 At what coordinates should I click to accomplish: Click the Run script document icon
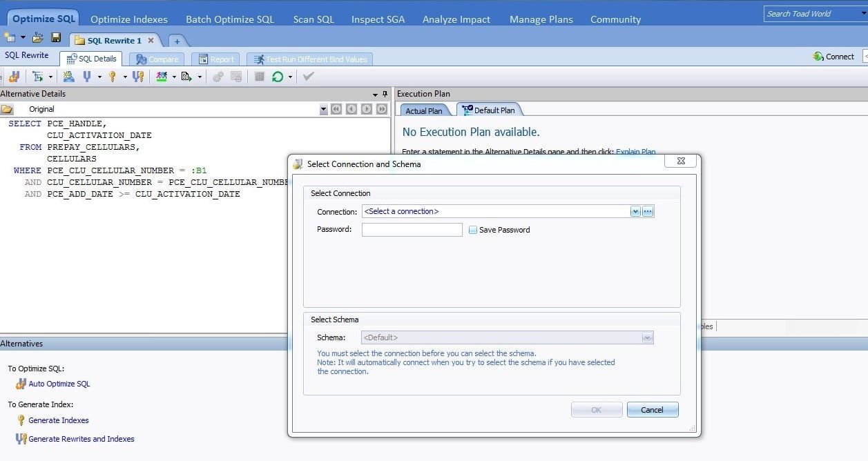coord(186,77)
